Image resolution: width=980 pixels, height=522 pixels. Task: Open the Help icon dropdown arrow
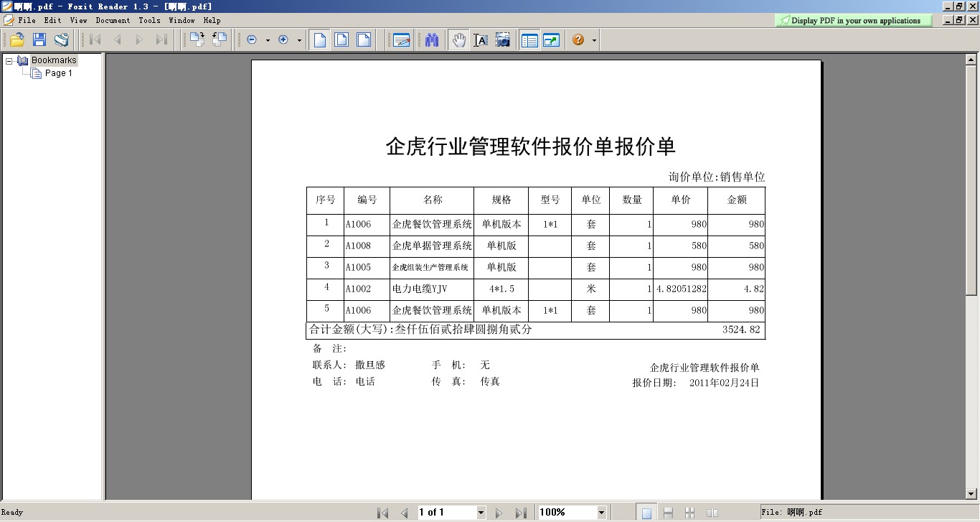[595, 41]
